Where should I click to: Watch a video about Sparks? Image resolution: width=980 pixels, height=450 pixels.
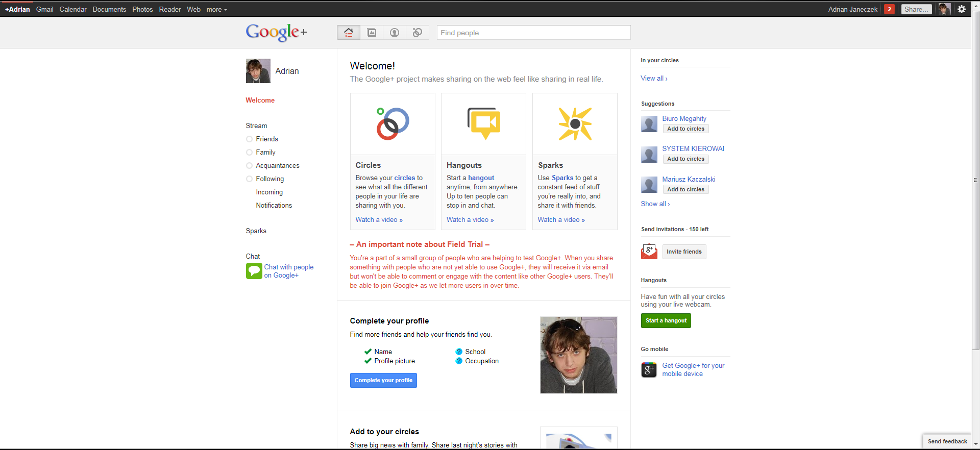[561, 219]
